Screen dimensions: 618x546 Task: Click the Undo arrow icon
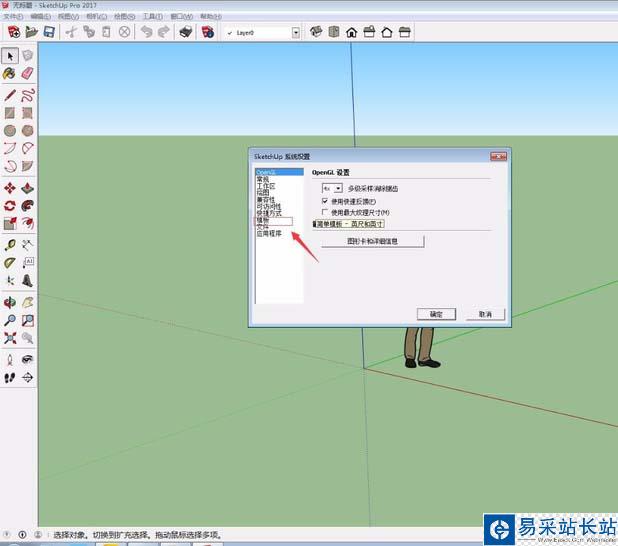tap(147, 32)
